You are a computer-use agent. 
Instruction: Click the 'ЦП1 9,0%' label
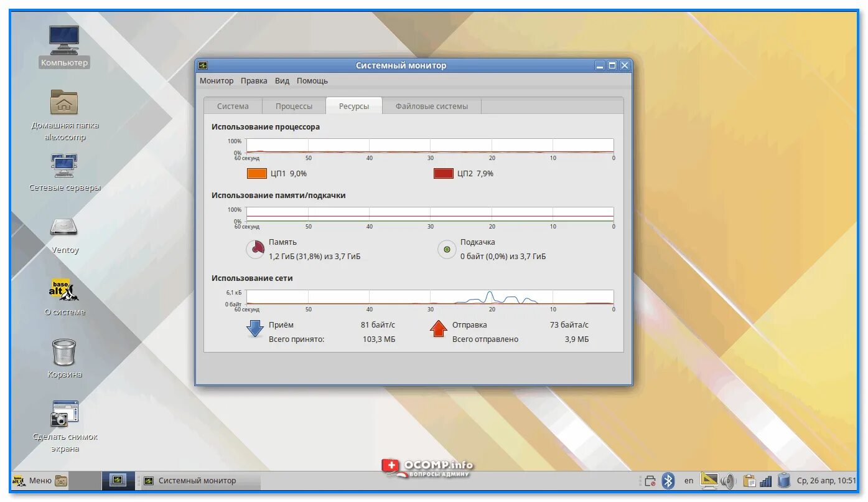point(289,174)
